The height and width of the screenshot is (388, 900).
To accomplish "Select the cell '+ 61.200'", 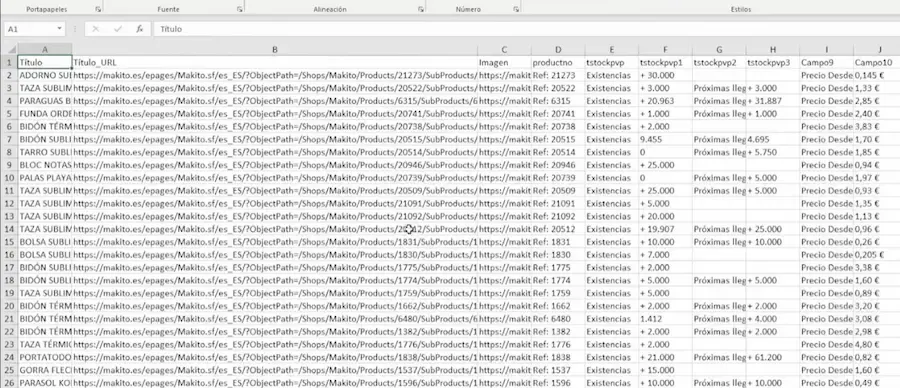I will click(x=773, y=357).
